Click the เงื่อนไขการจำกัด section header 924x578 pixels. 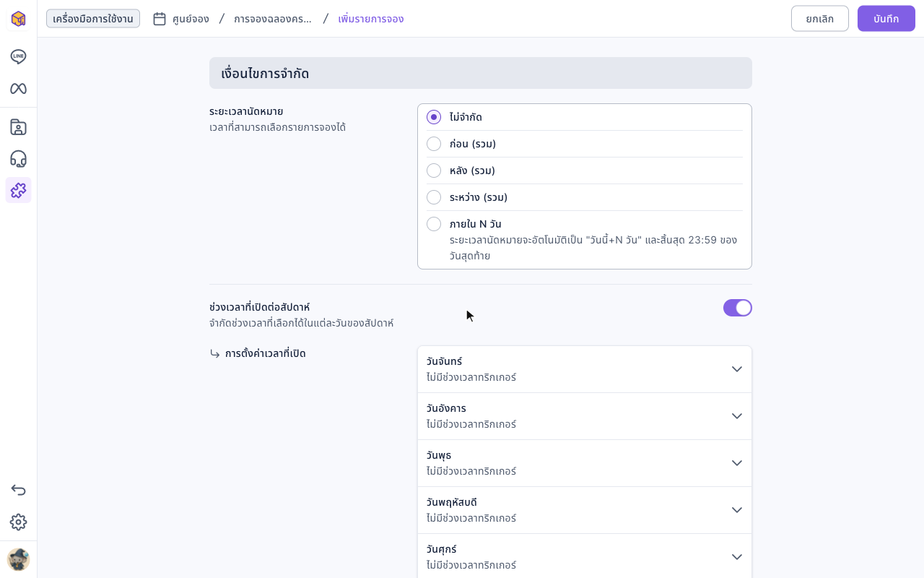[x=481, y=73]
